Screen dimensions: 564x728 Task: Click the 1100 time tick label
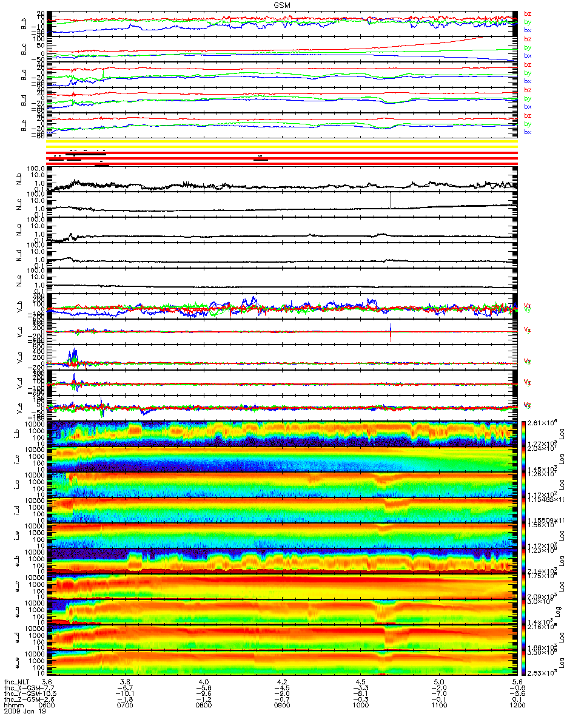coord(438,706)
